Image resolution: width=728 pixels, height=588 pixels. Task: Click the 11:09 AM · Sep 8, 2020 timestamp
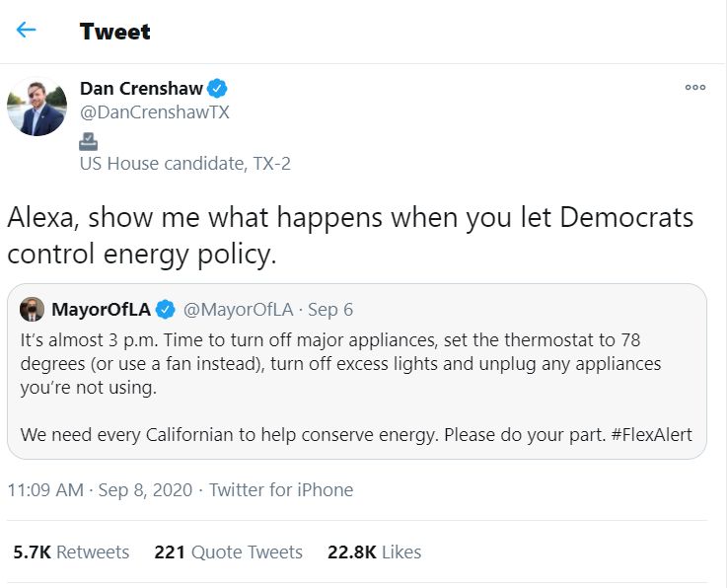tap(99, 489)
